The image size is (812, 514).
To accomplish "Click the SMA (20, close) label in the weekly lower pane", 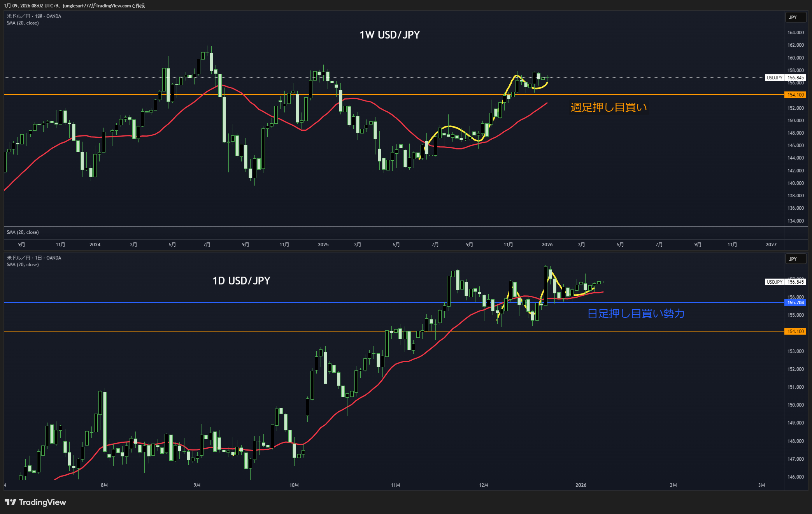I will point(23,232).
